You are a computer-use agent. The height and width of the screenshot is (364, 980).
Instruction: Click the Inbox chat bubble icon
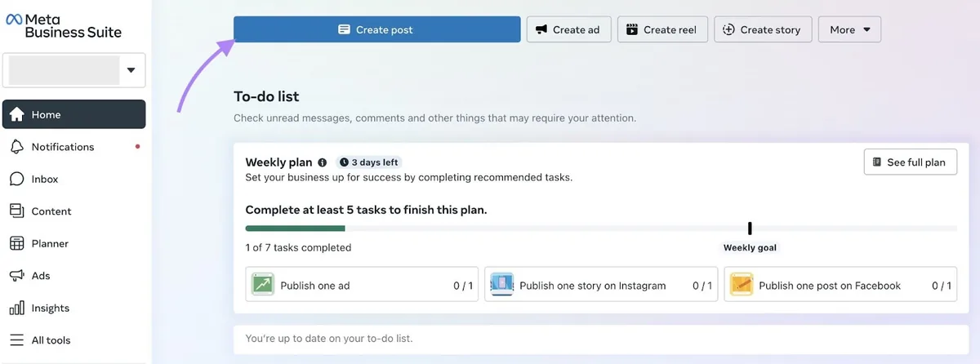[x=16, y=179]
